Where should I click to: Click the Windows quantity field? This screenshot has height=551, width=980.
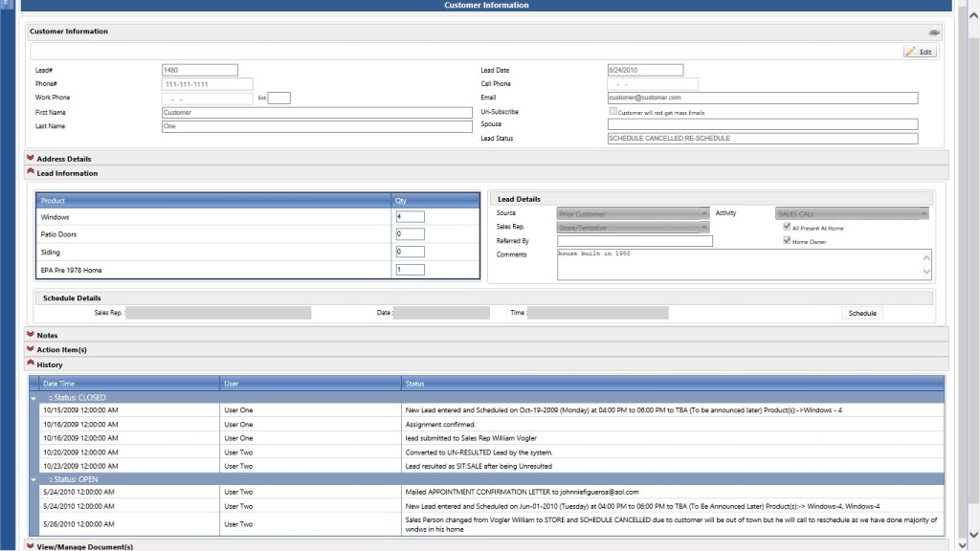tap(410, 217)
